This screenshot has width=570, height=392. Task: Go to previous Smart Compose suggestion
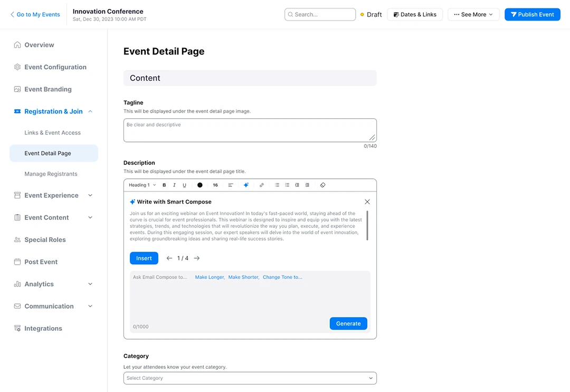pyautogui.click(x=169, y=259)
